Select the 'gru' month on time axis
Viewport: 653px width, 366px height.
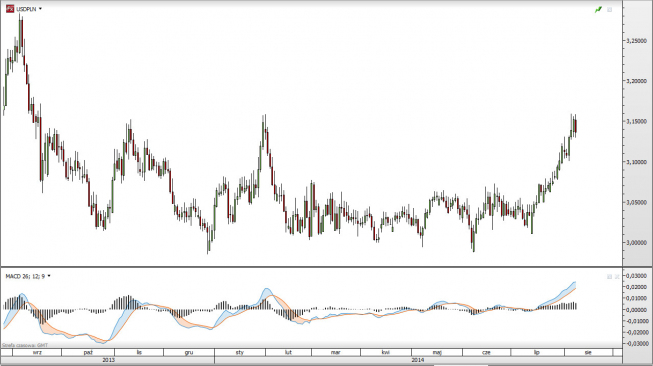[189, 352]
